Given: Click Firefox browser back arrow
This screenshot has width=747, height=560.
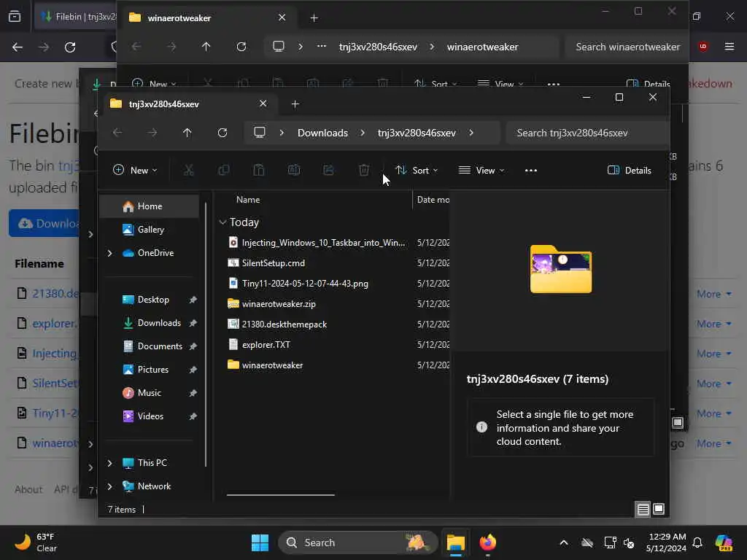Looking at the screenshot, I should pos(18,47).
